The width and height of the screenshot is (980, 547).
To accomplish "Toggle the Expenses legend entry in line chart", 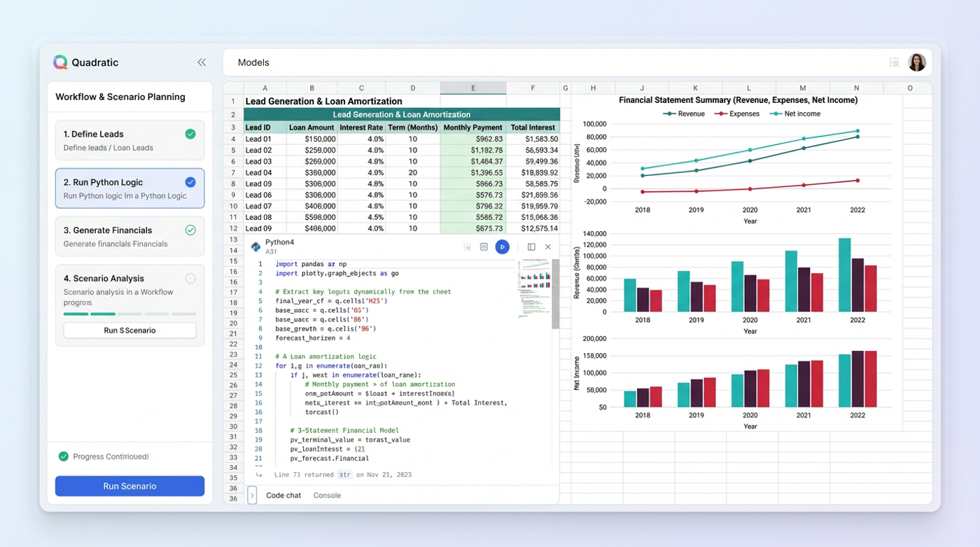I will [736, 113].
